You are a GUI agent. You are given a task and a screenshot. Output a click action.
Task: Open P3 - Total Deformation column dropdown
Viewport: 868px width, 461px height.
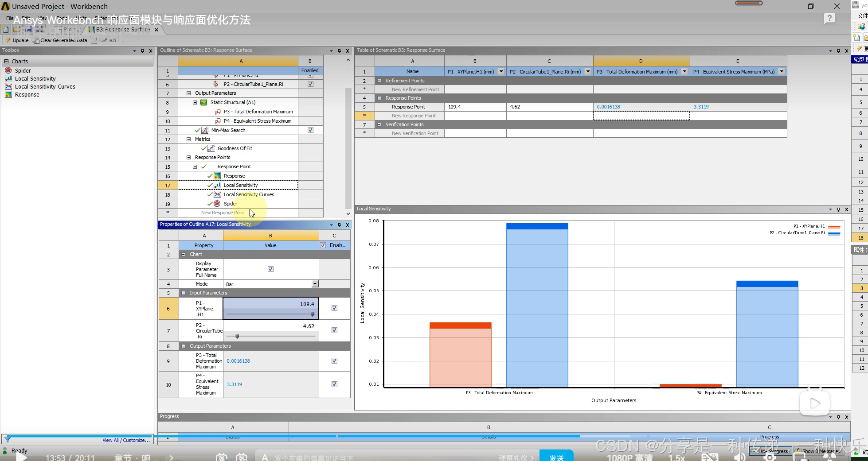(684, 71)
